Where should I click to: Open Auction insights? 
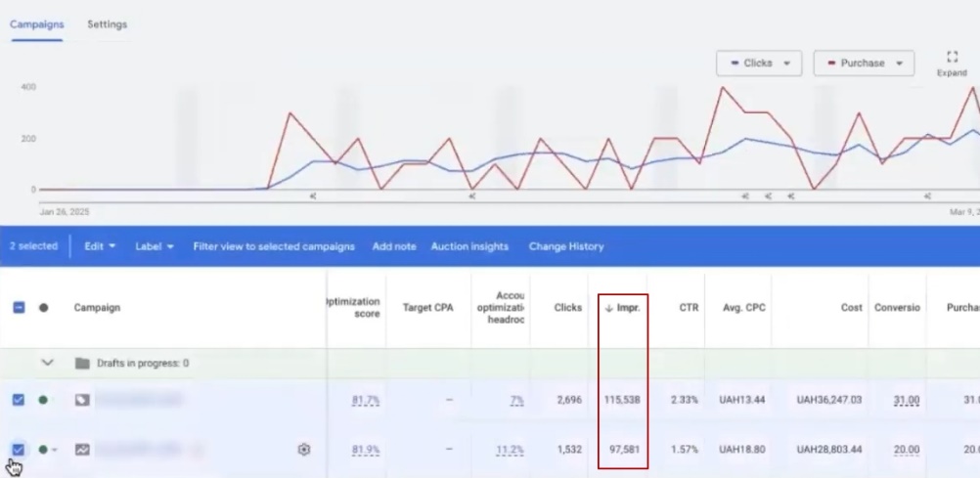point(469,246)
